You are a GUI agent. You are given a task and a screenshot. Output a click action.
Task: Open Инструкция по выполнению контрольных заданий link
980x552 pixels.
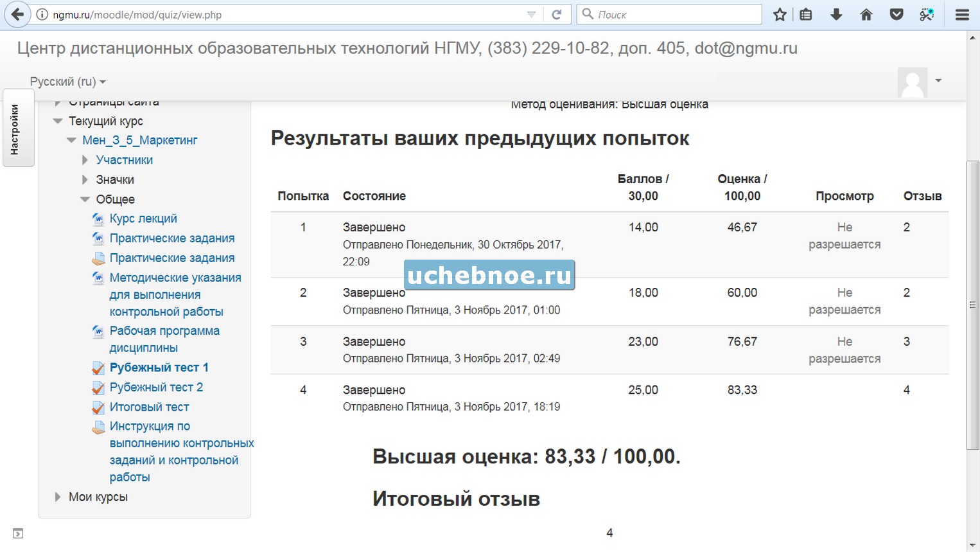pos(182,452)
